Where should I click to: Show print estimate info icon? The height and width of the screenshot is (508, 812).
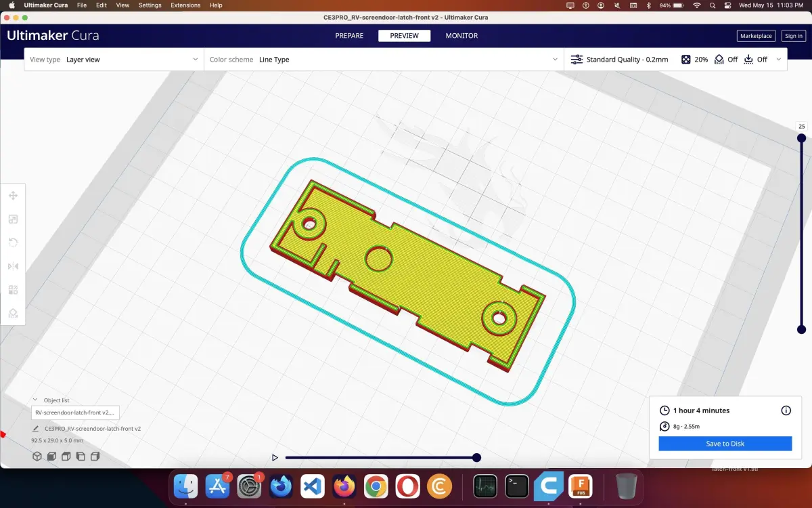[x=786, y=410]
